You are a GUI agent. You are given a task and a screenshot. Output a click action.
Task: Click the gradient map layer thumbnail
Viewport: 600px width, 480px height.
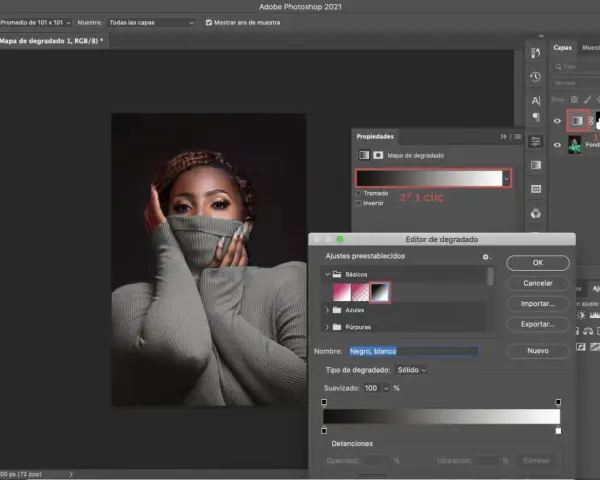pyautogui.click(x=577, y=121)
